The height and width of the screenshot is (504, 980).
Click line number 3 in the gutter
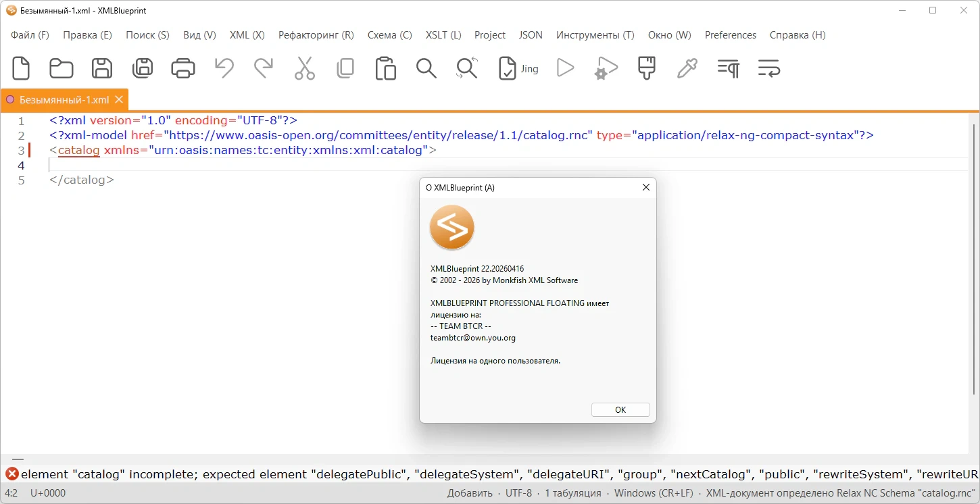(x=21, y=151)
